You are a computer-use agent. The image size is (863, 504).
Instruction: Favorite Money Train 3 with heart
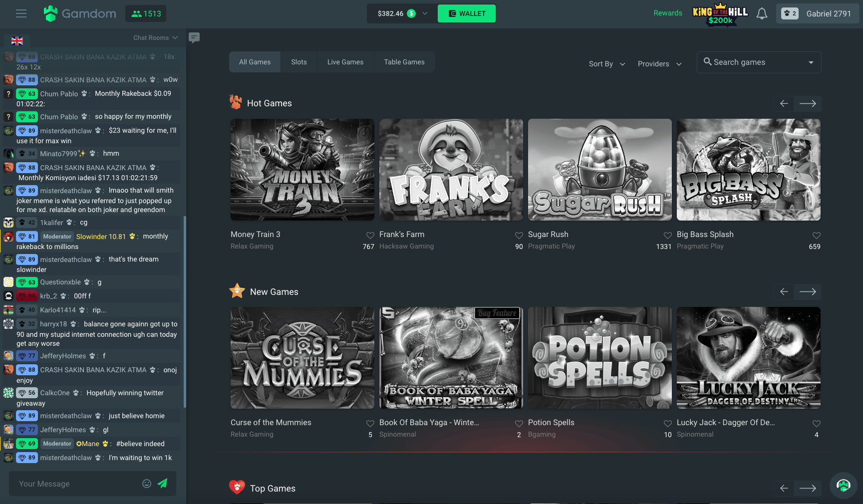pyautogui.click(x=370, y=235)
